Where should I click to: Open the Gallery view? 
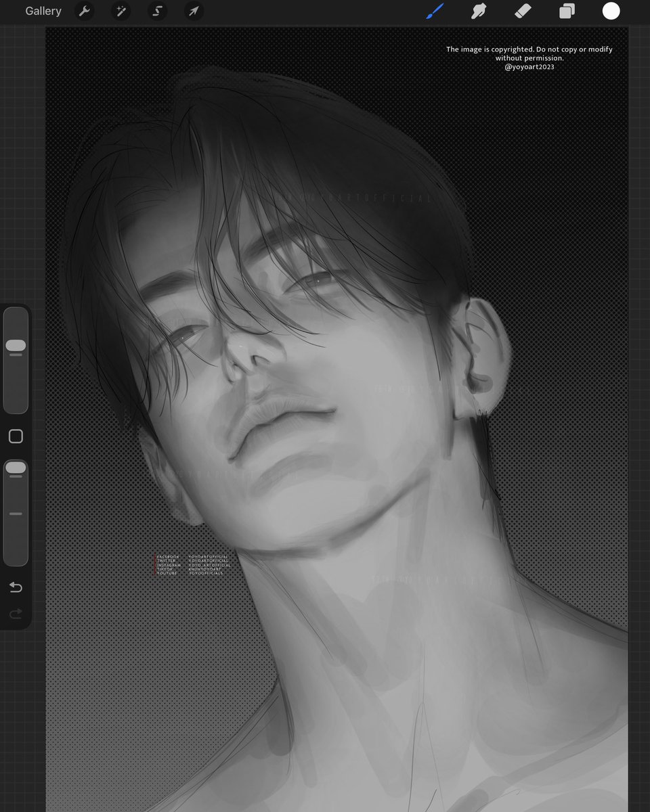(43, 11)
